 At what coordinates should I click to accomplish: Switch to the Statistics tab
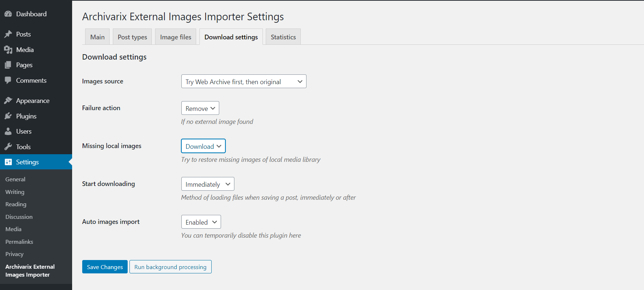pos(283,37)
